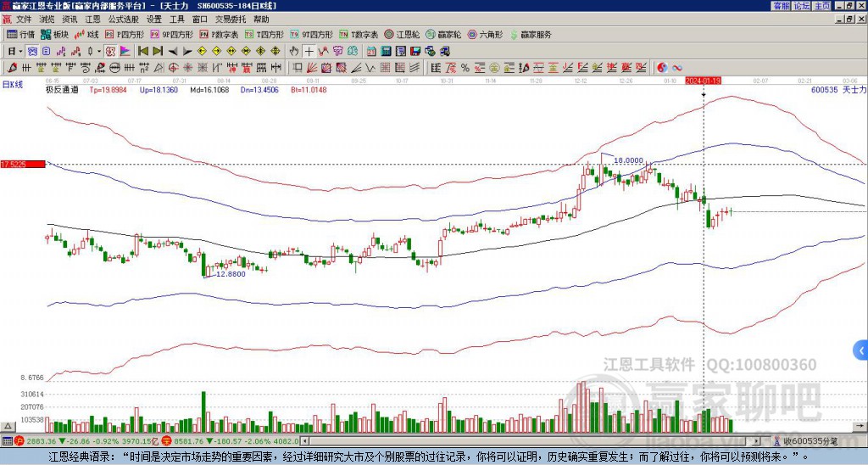
Task: Click the black left triangle arrow
Action: [x=173, y=51]
